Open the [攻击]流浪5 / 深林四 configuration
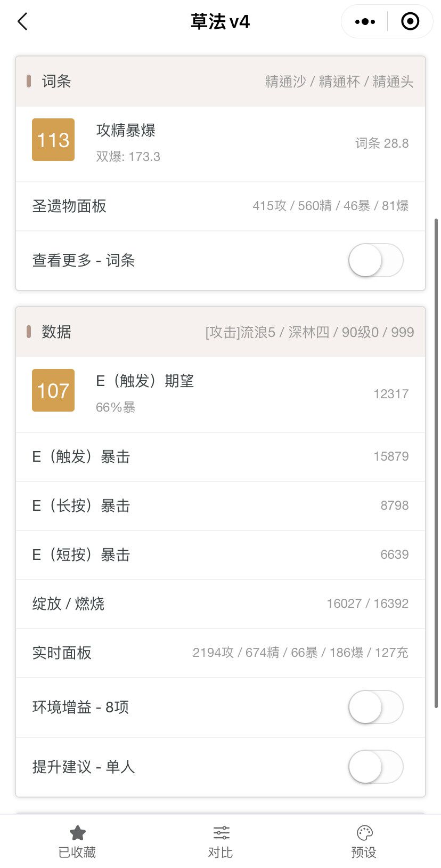The height and width of the screenshot is (868, 441). coord(309,332)
